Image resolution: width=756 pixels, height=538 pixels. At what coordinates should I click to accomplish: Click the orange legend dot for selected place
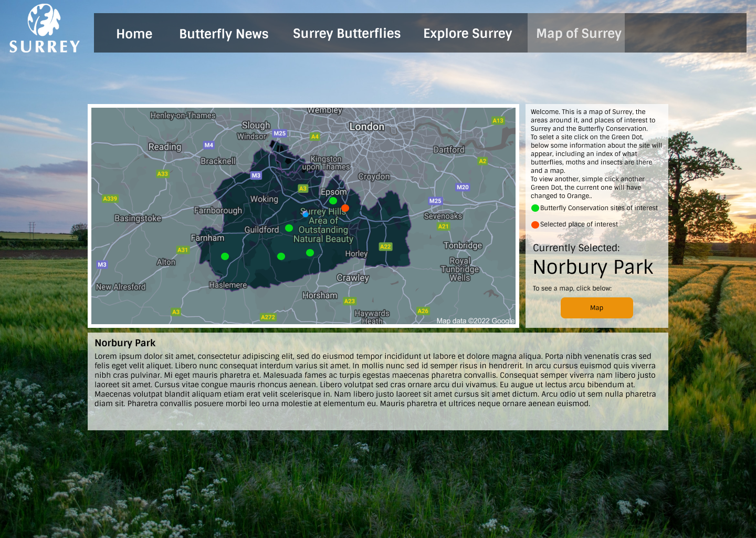(535, 225)
